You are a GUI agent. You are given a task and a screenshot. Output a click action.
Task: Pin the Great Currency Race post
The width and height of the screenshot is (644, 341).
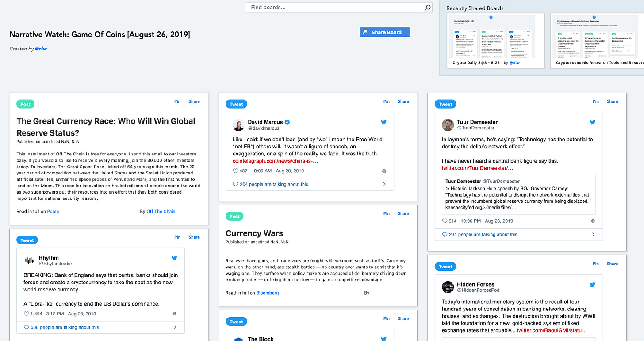[x=177, y=101]
